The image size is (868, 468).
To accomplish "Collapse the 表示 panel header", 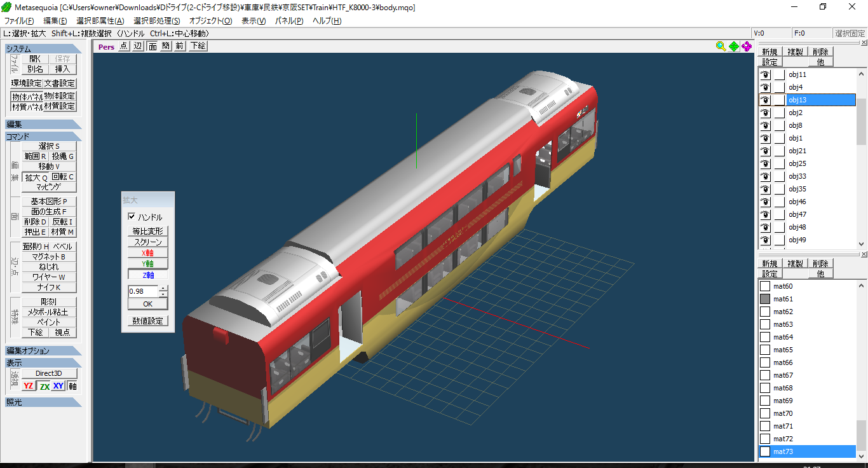I will (x=43, y=362).
